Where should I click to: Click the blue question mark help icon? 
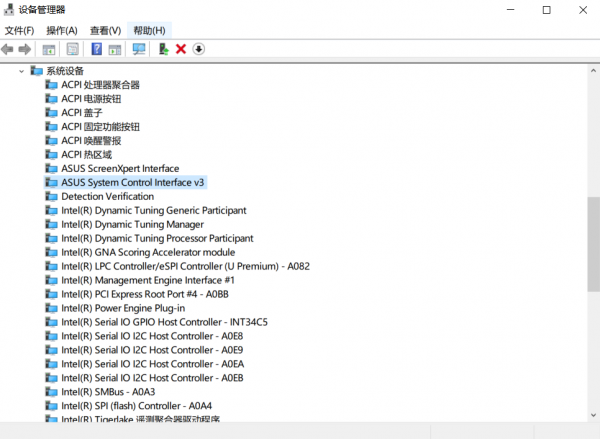click(x=97, y=49)
